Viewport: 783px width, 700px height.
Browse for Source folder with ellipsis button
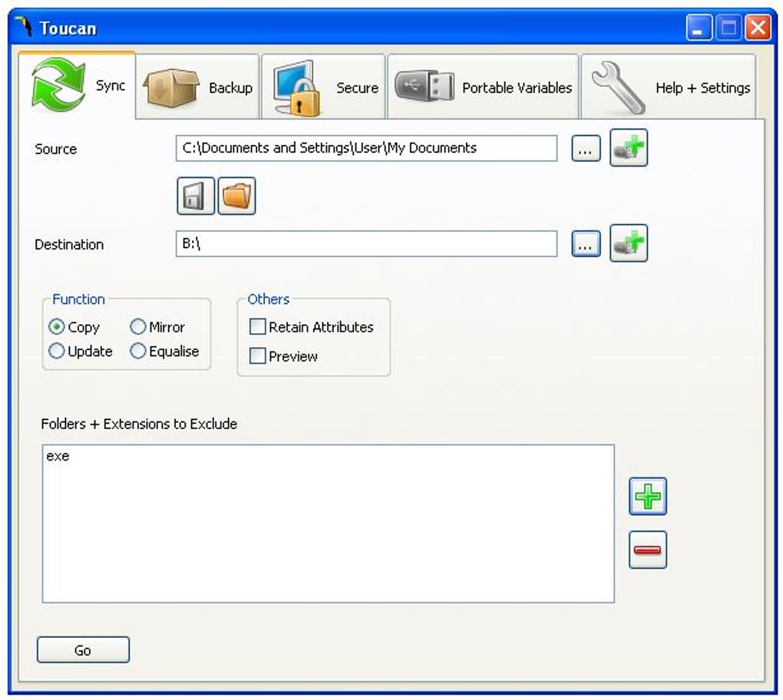click(x=586, y=148)
